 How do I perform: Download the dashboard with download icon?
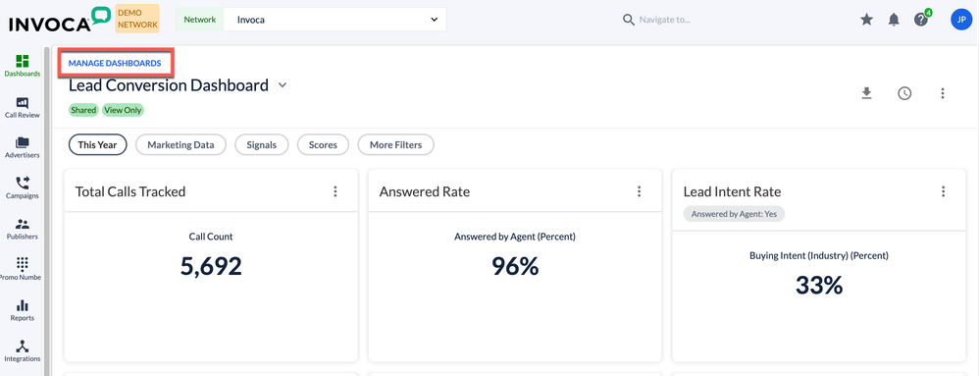point(866,93)
